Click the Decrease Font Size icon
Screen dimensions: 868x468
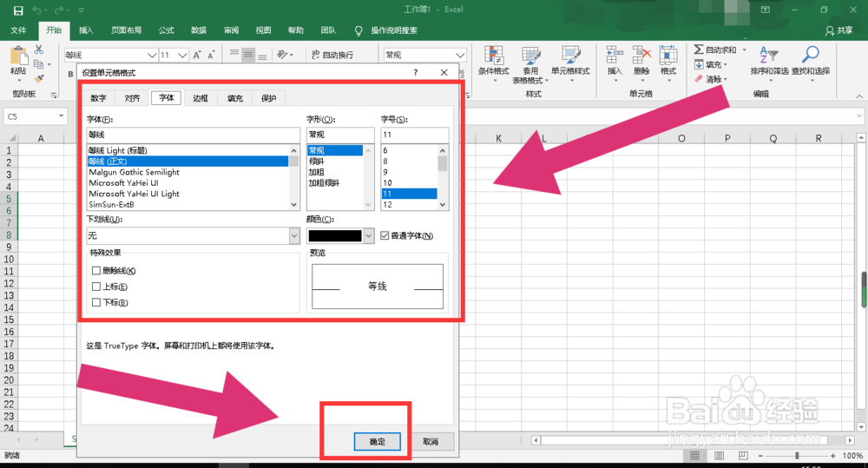211,55
